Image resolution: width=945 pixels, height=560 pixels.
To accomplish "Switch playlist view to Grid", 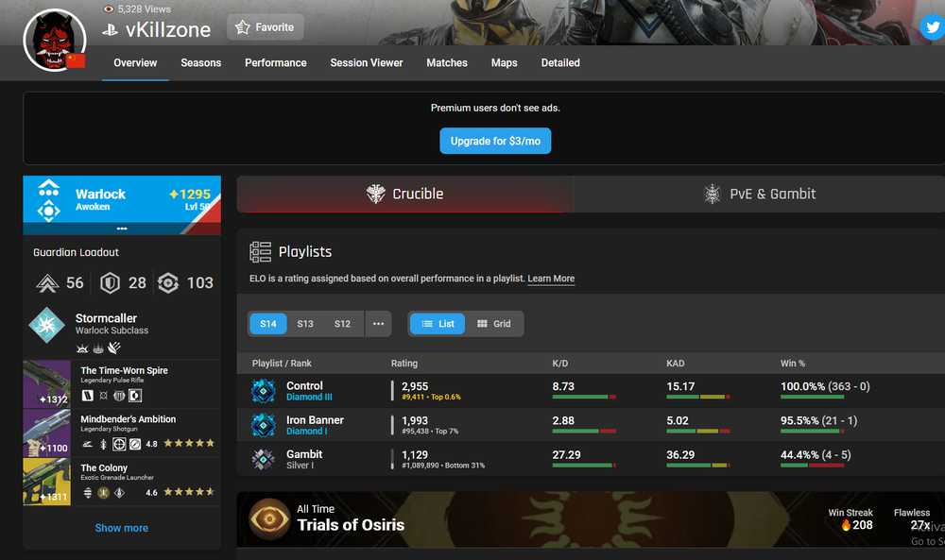I will tap(493, 324).
